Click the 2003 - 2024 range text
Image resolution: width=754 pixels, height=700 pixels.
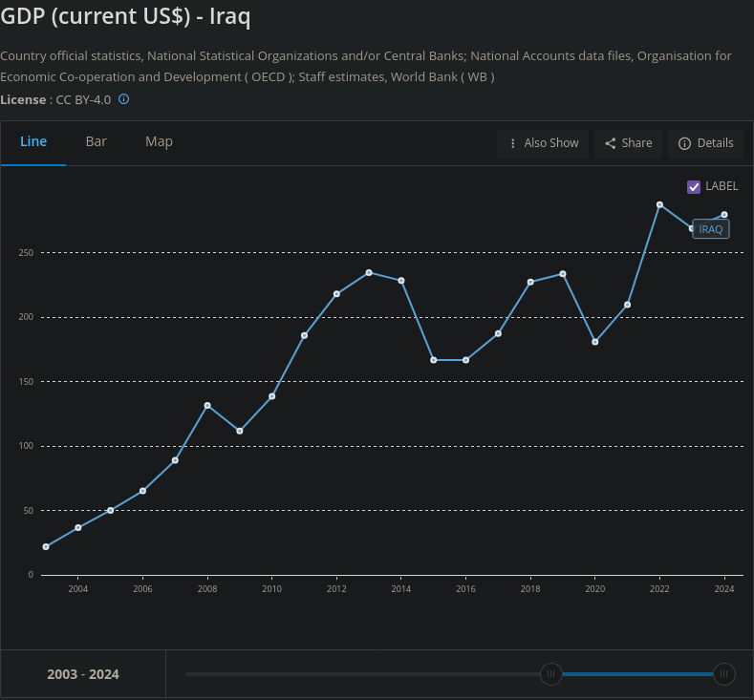coord(83,674)
